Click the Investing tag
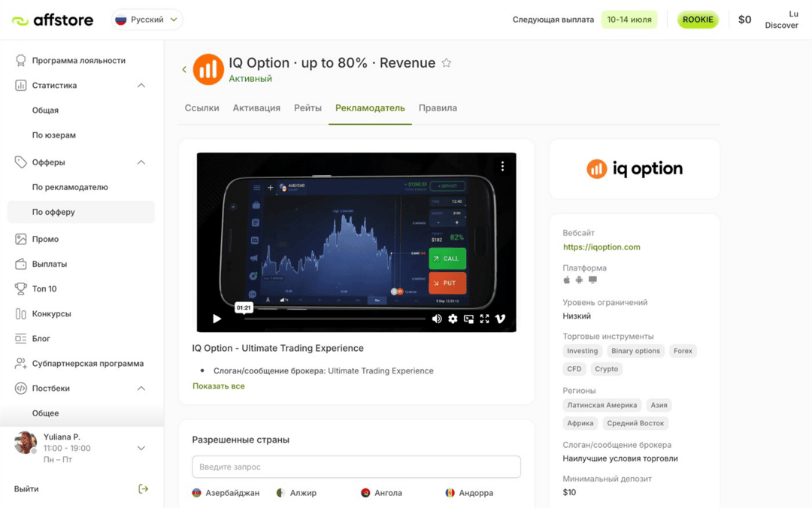The width and height of the screenshot is (812, 508). [582, 351]
